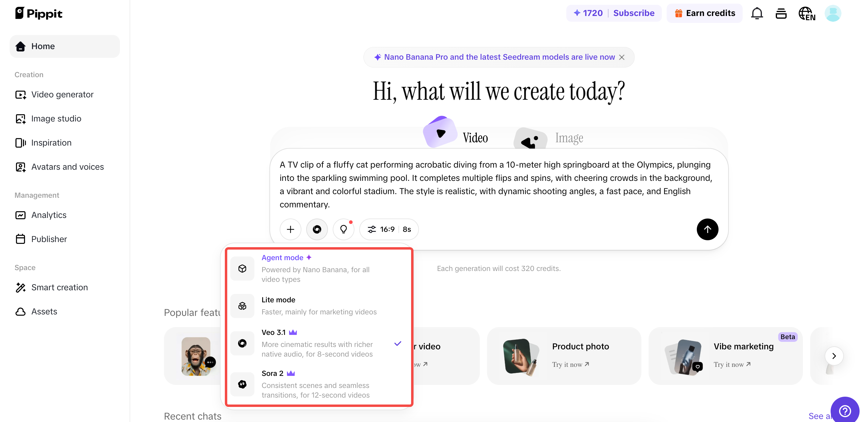Open the Video generator from sidebar

62,94
